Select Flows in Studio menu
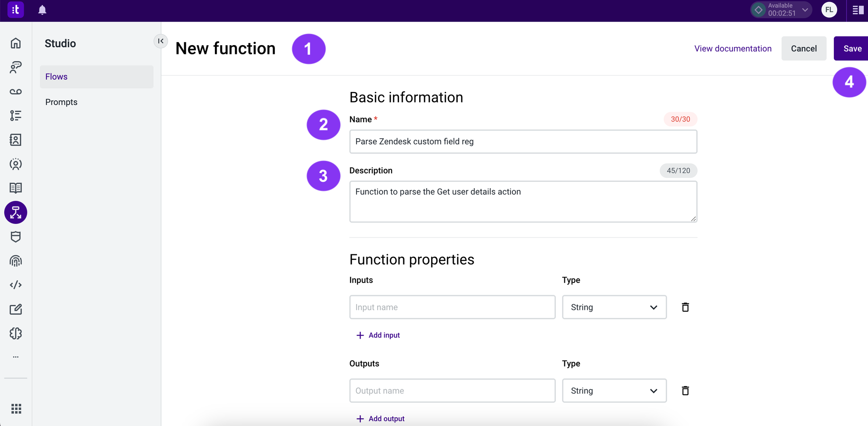868x426 pixels. 96,77
